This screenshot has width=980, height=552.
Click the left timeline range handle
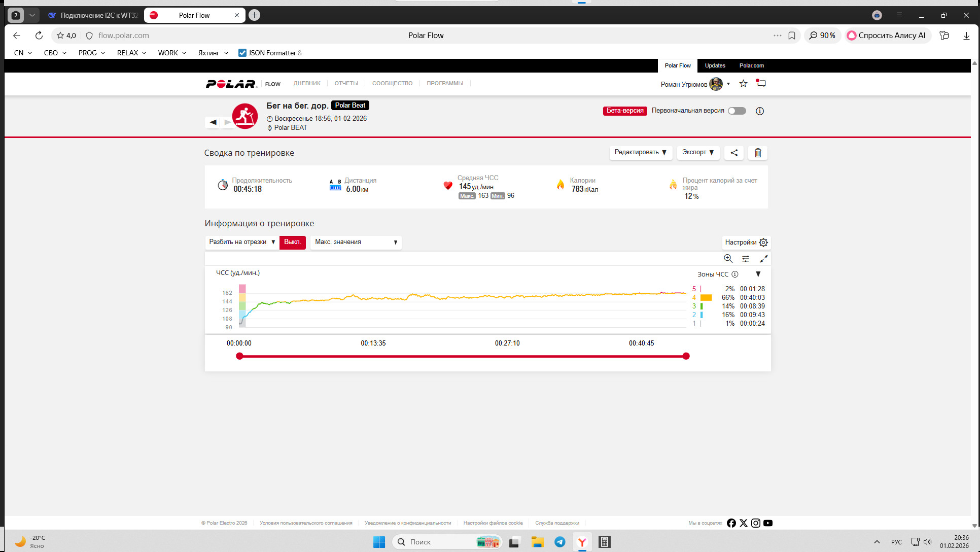(239, 356)
